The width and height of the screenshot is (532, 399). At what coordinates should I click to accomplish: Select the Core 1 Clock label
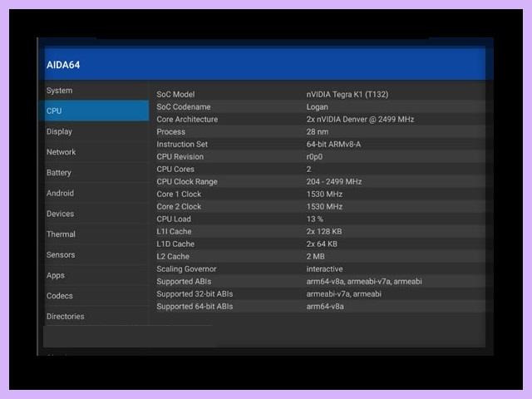coord(179,195)
